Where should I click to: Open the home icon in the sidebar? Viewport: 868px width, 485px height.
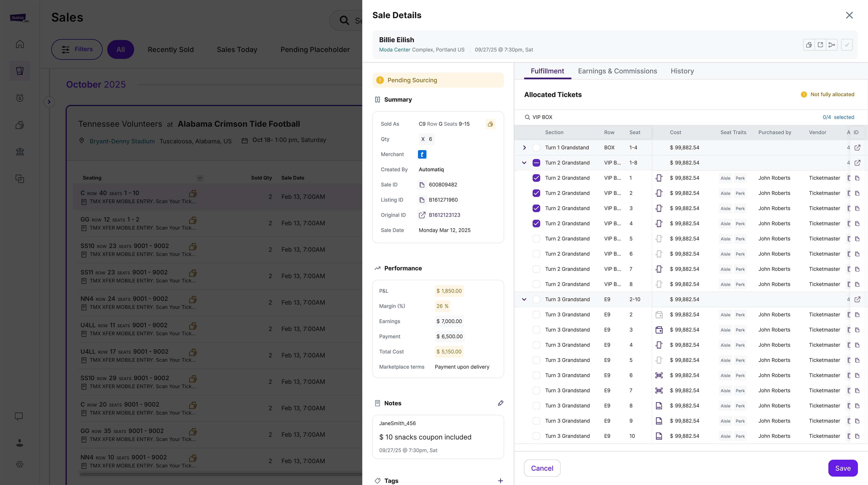[x=20, y=44]
